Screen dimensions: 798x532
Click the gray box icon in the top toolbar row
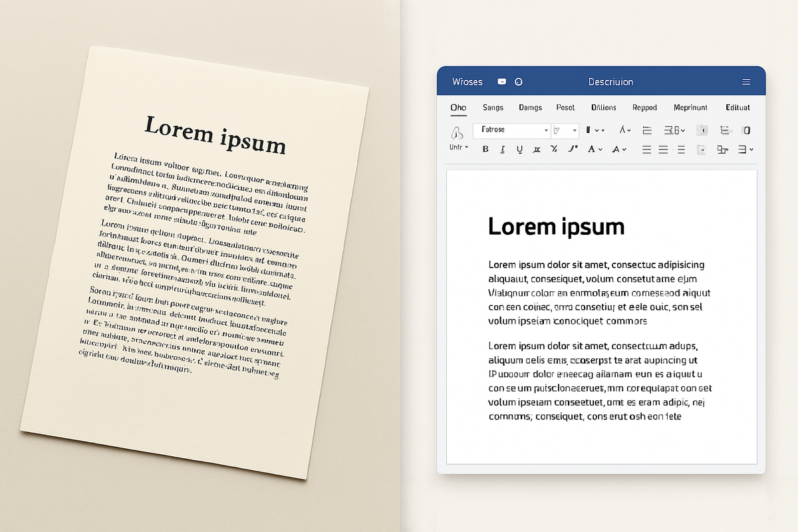coord(703,130)
